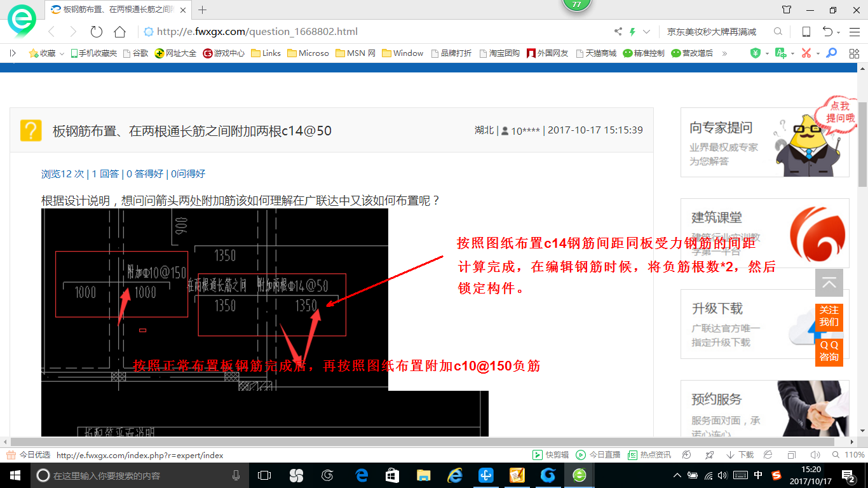Click the 360 browser logo
Viewport: 868px width, 488px height.
point(22,21)
